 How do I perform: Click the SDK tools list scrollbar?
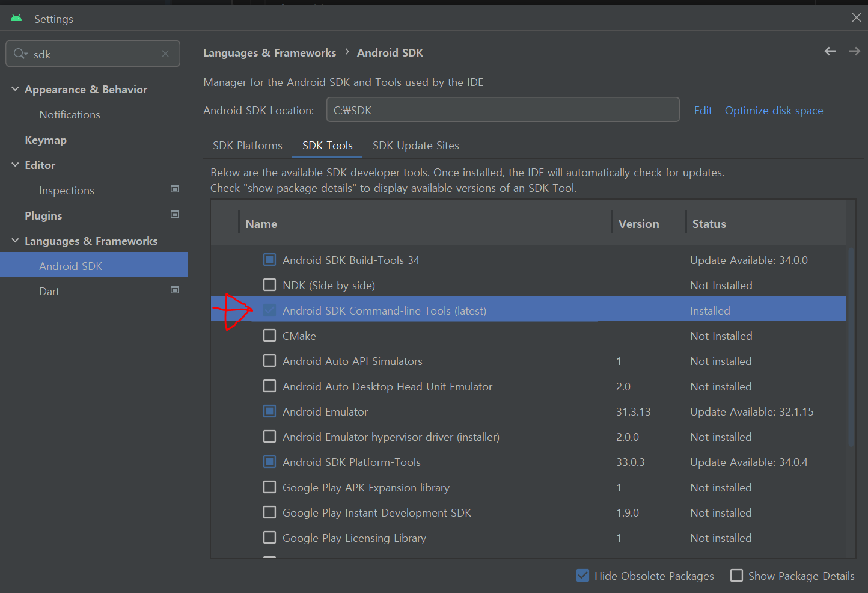coord(851,346)
